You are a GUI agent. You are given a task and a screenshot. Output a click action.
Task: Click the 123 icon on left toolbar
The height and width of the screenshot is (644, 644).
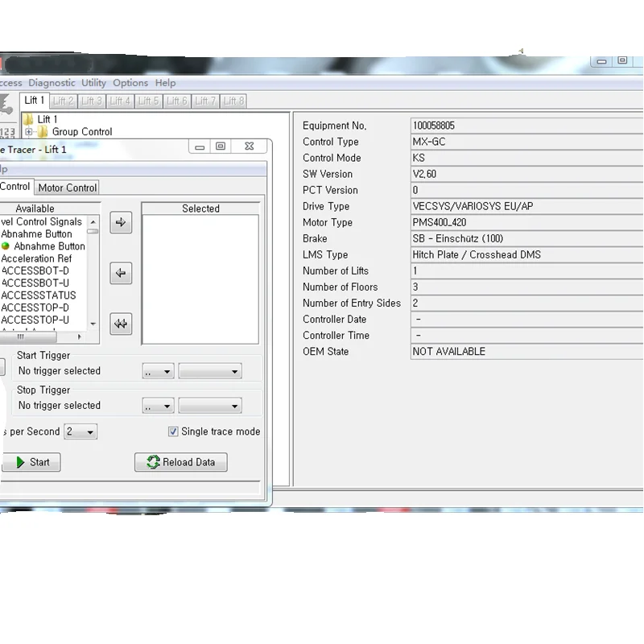pos(7,132)
